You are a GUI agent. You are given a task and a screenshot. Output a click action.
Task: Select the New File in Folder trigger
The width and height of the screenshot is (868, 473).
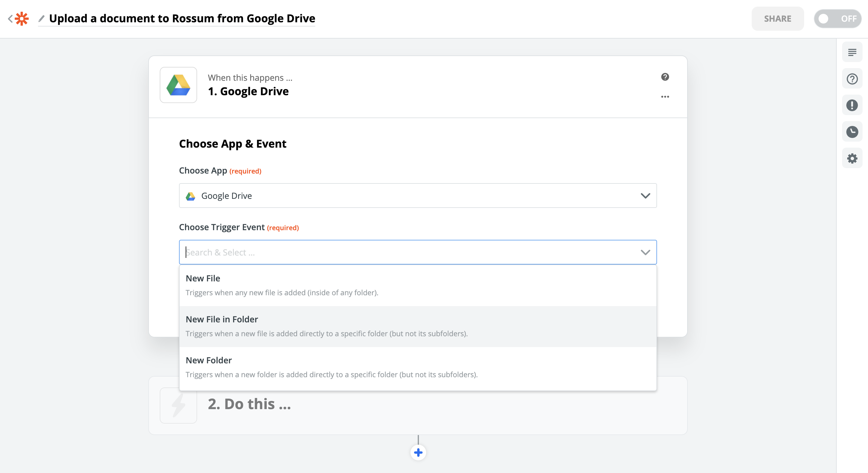coord(417,326)
